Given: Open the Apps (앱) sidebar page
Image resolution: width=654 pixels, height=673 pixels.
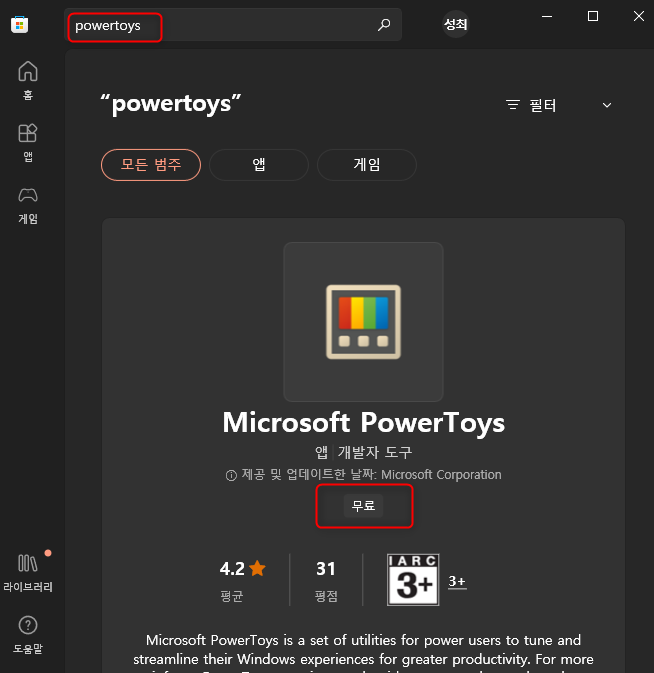Looking at the screenshot, I should [x=28, y=142].
